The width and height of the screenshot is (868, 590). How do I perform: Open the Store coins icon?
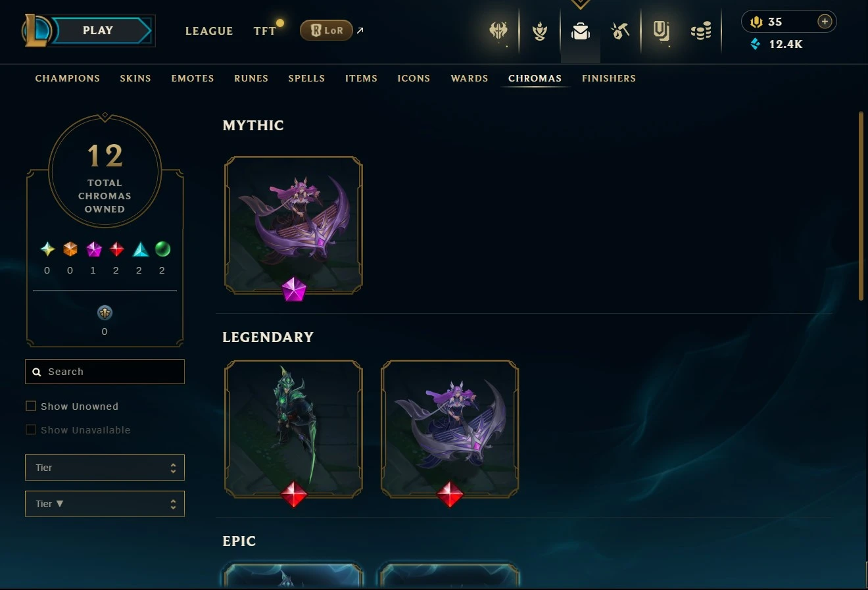(x=701, y=31)
